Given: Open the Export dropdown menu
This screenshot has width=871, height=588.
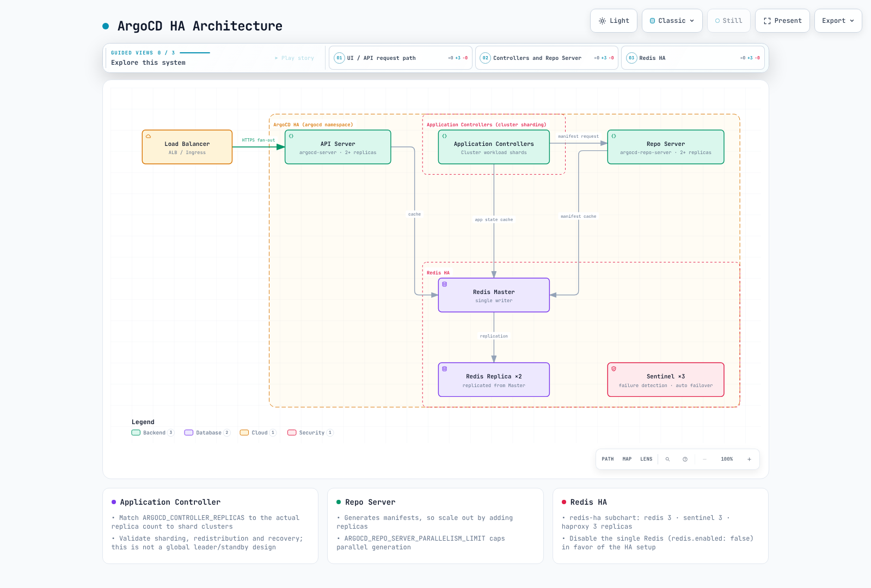Looking at the screenshot, I should coord(838,21).
